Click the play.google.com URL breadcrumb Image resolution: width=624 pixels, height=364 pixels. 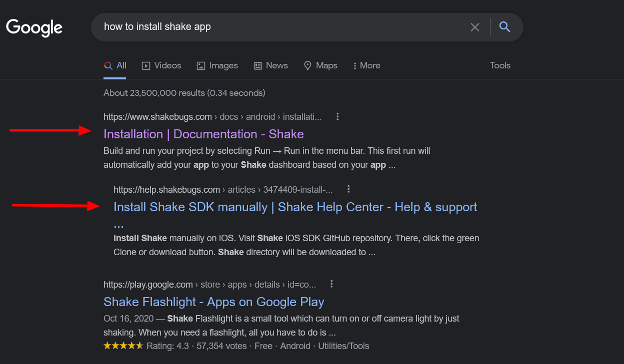click(x=148, y=285)
